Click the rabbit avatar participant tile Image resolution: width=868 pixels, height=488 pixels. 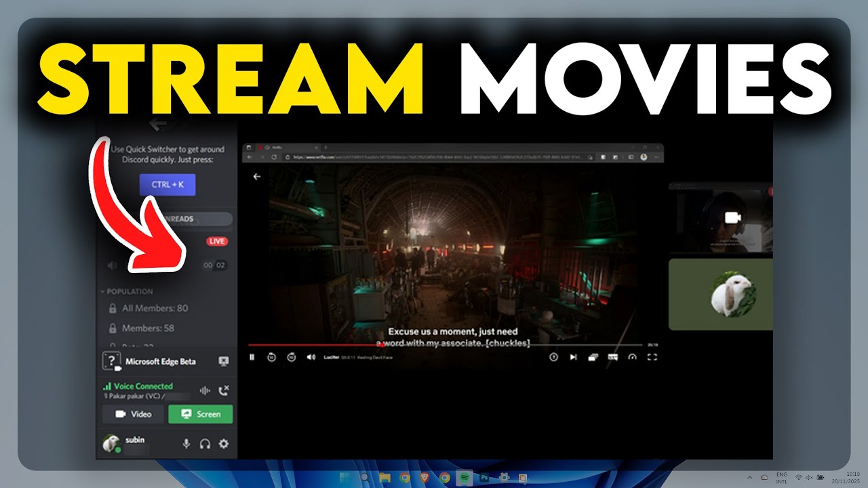click(721, 294)
